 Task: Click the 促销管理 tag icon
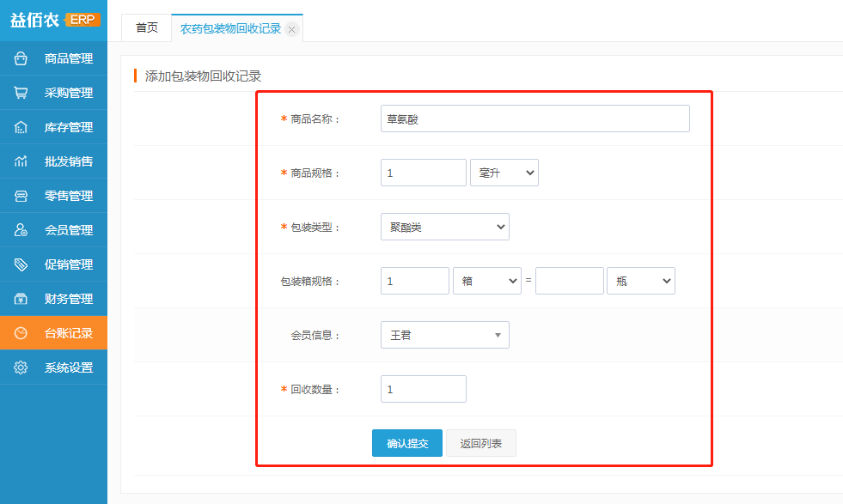pyautogui.click(x=21, y=264)
